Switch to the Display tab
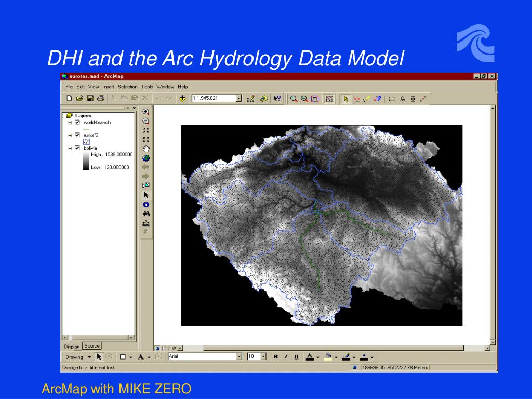The height and width of the screenshot is (399, 532). coord(72,347)
